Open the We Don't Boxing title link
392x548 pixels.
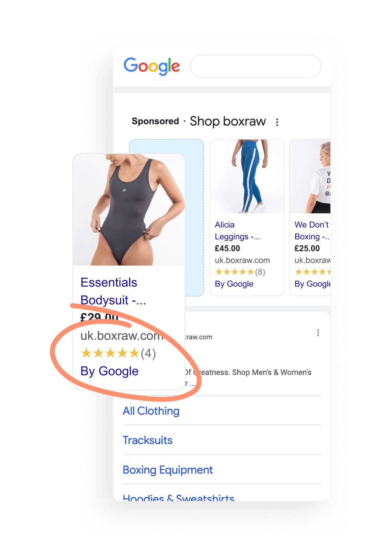312,230
